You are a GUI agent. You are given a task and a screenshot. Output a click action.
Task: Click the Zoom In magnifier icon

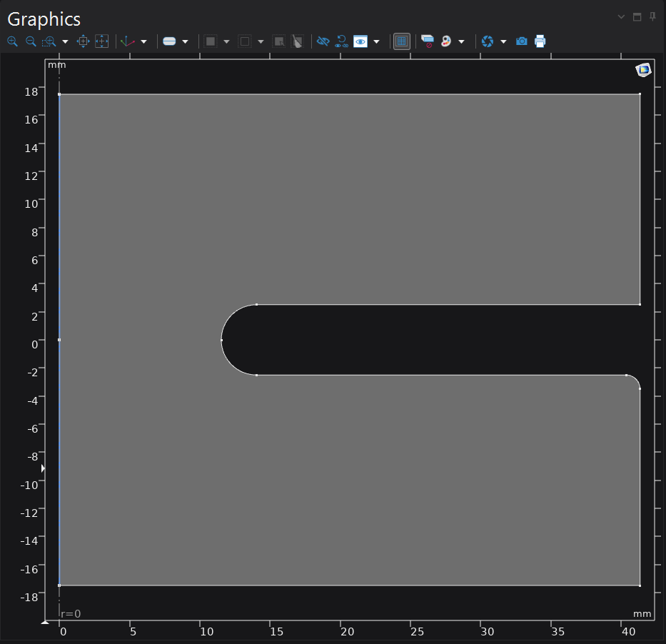click(12, 41)
